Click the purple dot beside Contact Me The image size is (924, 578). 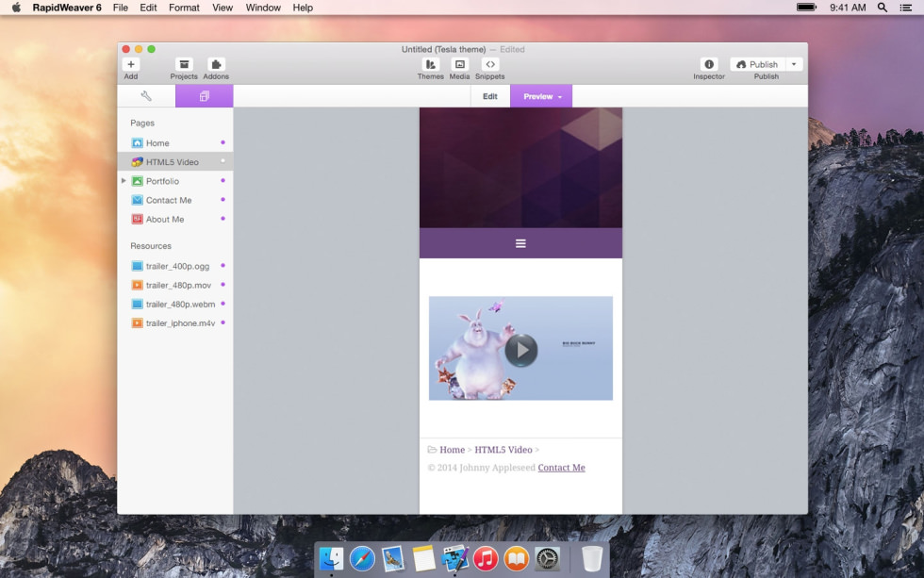coord(223,200)
